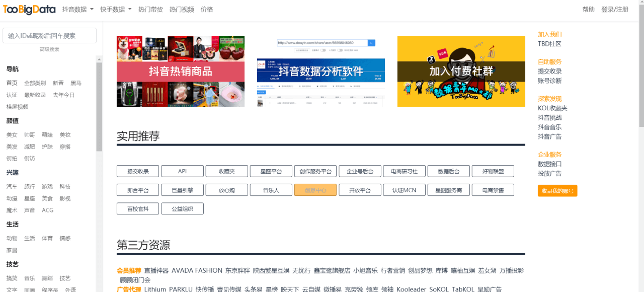Select the 美妆 category
Image resolution: width=644 pixels, height=292 pixels.
point(65,135)
